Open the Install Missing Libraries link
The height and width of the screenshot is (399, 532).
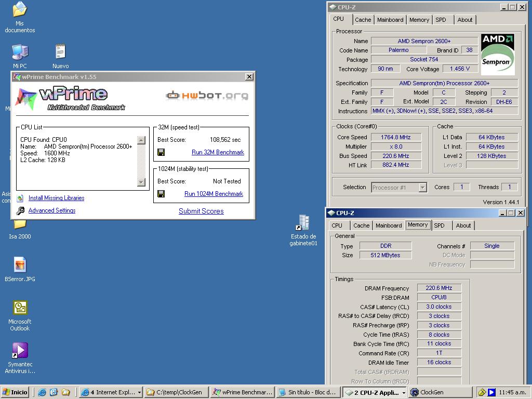tap(56, 198)
